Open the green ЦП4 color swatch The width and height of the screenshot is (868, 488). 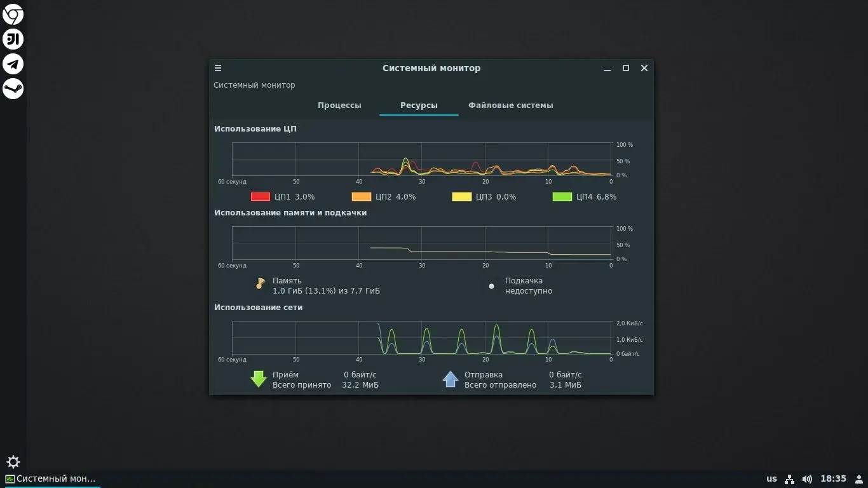(x=562, y=197)
